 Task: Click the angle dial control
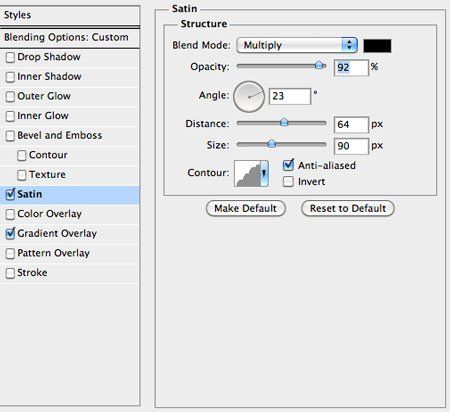(x=249, y=97)
